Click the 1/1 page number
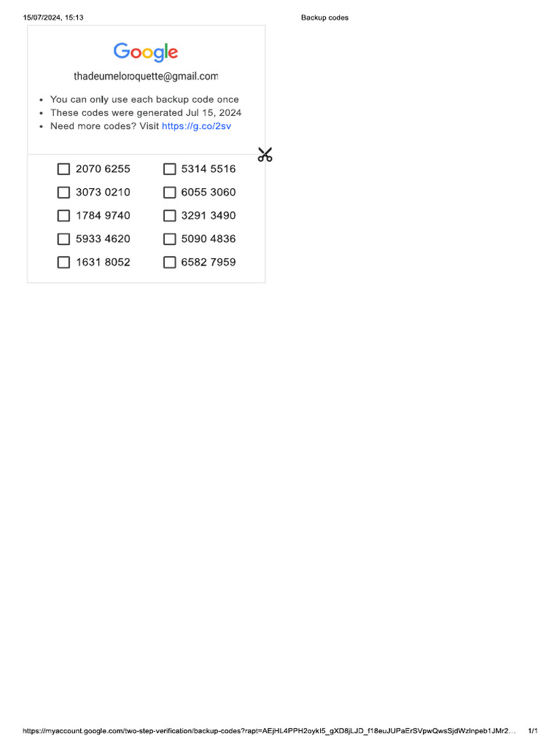The width and height of the screenshot is (560, 747). [x=532, y=730]
